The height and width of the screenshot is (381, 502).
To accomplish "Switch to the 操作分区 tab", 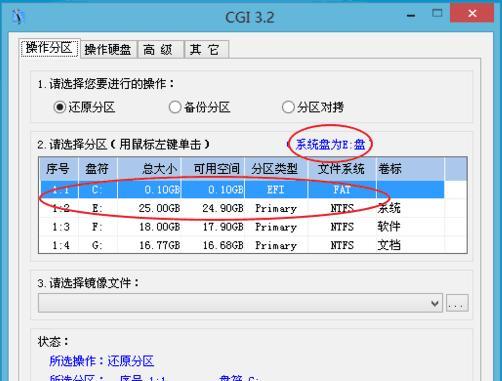I will click(49, 49).
